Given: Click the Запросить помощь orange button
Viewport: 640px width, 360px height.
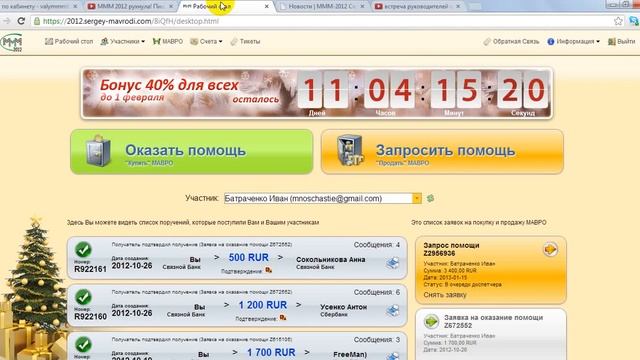Looking at the screenshot, I should [442, 152].
